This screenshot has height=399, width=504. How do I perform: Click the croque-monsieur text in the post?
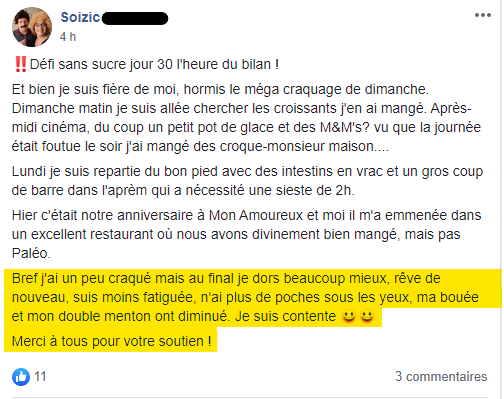[272, 146]
